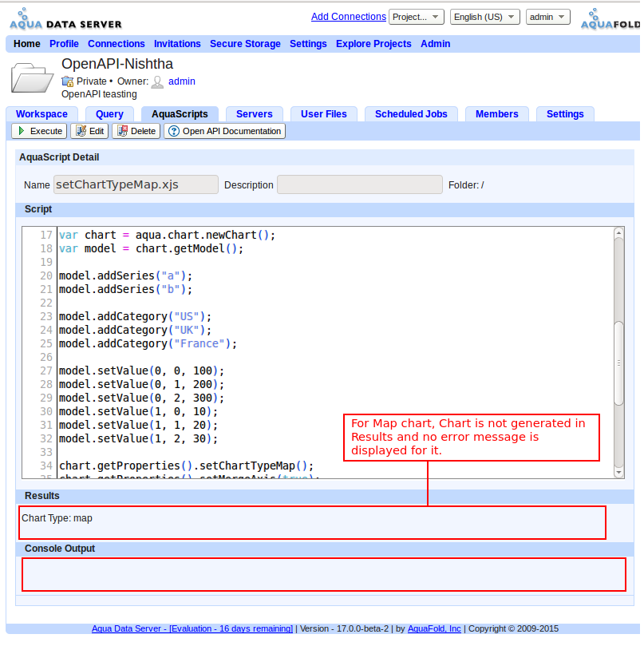Viewport: 644px width, 646px height.
Task: Click the project folder icon
Action: pyautogui.click(x=32, y=77)
